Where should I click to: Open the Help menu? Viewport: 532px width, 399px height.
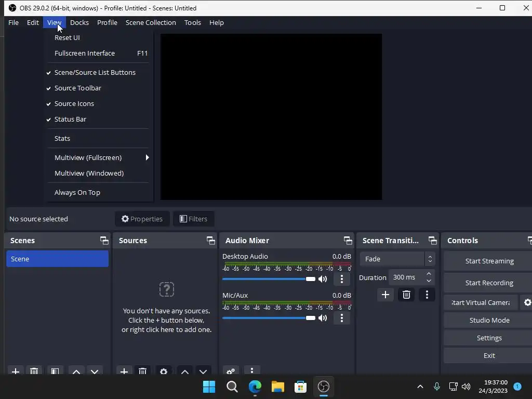(217, 23)
